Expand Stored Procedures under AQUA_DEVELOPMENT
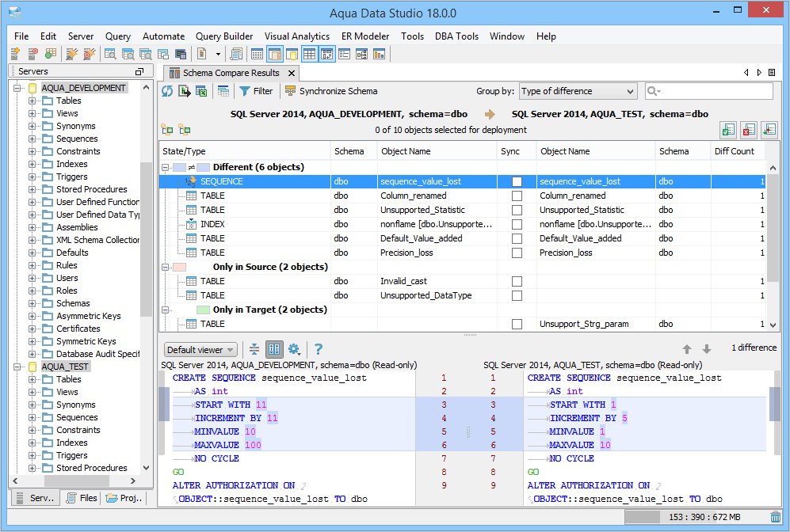The height and width of the screenshot is (532, 790). pos(32,190)
